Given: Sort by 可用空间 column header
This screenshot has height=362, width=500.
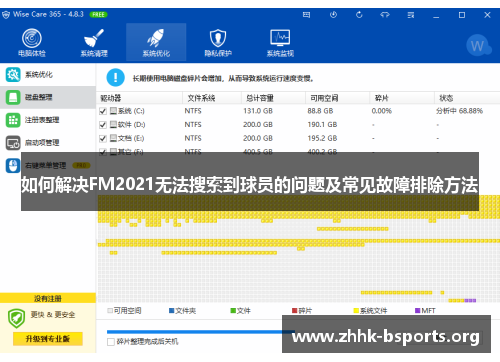Looking at the screenshot, I should [337, 98].
